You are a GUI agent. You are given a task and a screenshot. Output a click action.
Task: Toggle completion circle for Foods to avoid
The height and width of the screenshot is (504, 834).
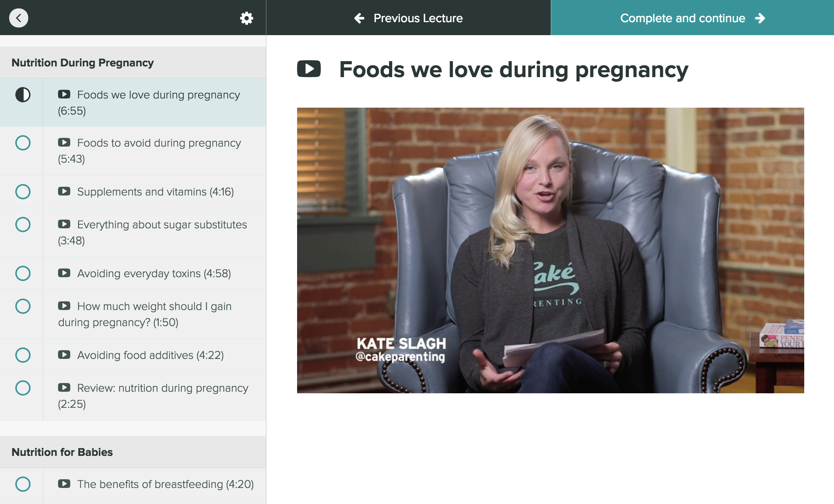tap(23, 143)
